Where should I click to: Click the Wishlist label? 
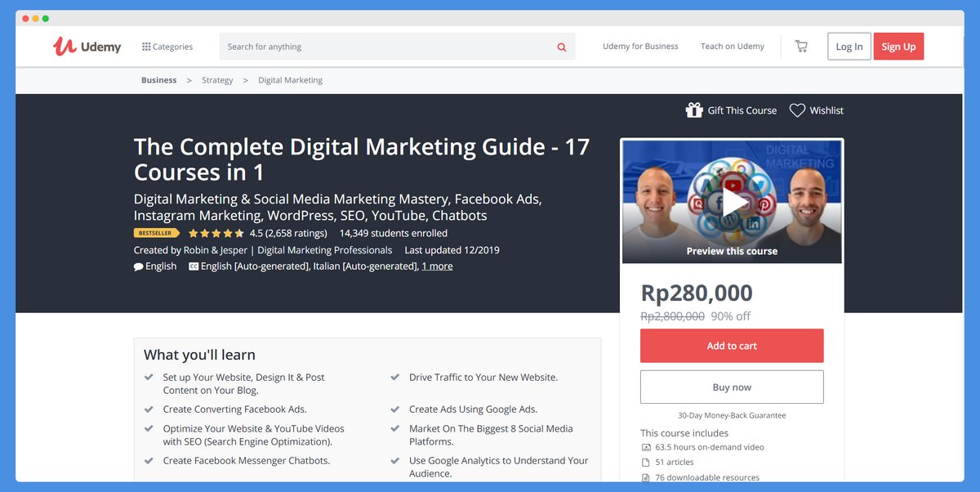pyautogui.click(x=826, y=110)
